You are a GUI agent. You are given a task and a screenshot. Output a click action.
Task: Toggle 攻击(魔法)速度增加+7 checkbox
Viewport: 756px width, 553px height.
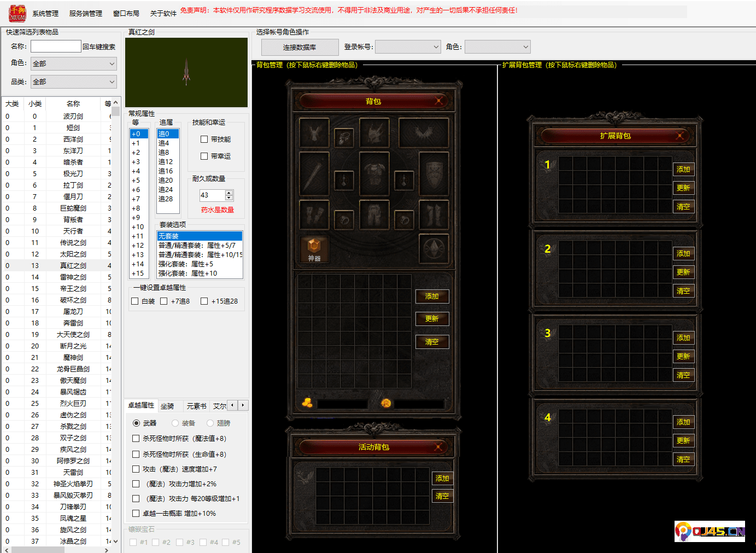tap(136, 469)
